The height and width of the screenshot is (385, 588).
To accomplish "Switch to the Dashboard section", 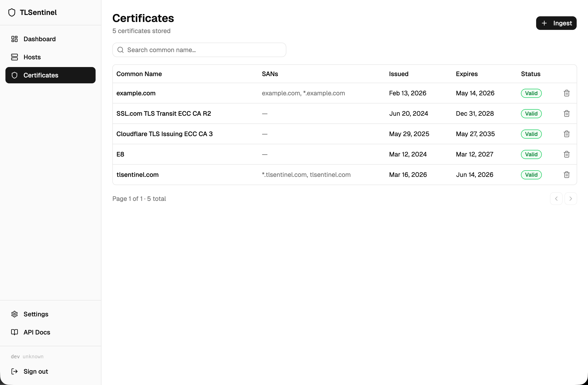I will 40,39.
